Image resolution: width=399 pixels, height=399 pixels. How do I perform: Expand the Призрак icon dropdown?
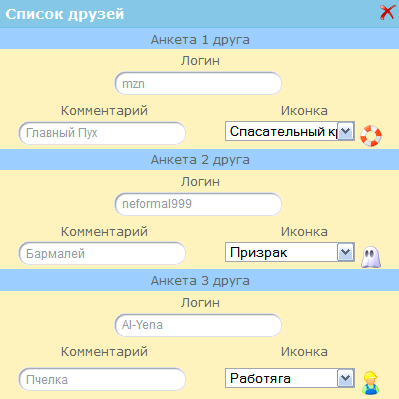pos(289,252)
